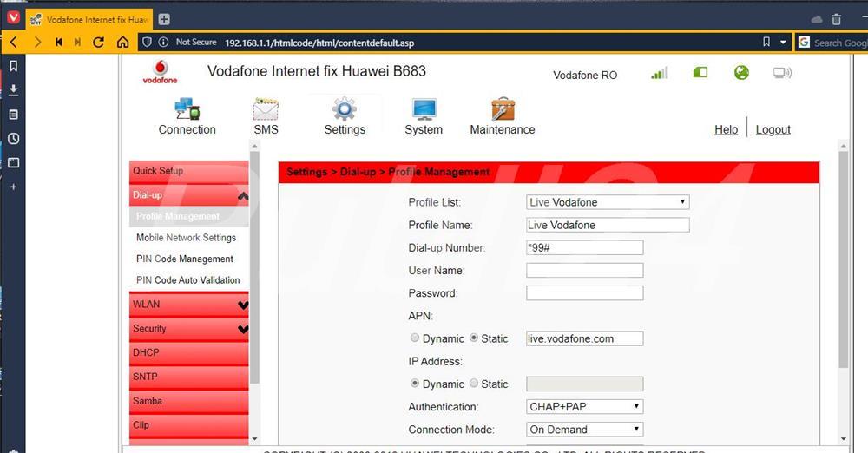Go forward with the forward arrow
868x453 pixels.
(x=37, y=42)
